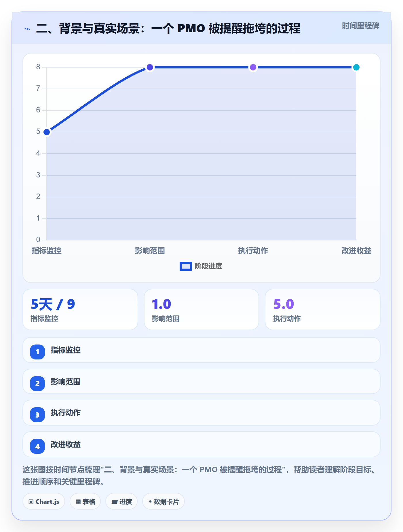Click the 改进收益 x-axis label
Viewport: 403px width, 532px height.
[x=356, y=251]
